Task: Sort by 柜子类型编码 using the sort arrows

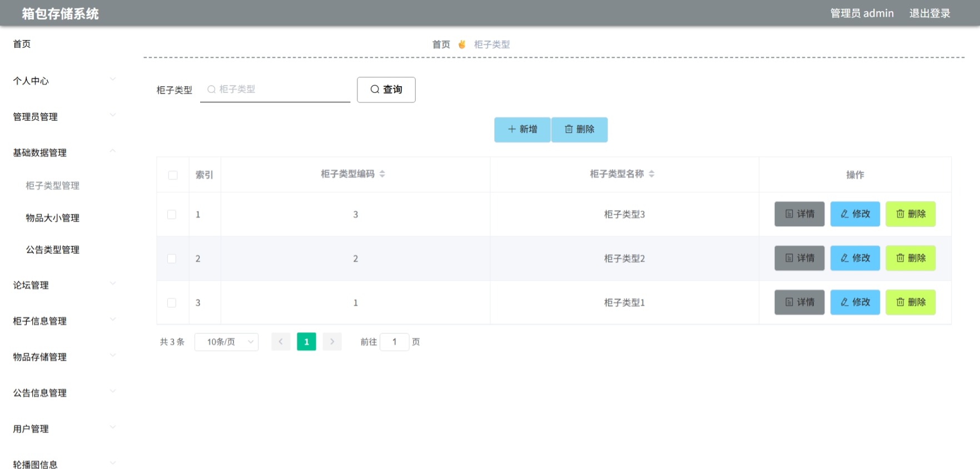Action: (x=382, y=174)
